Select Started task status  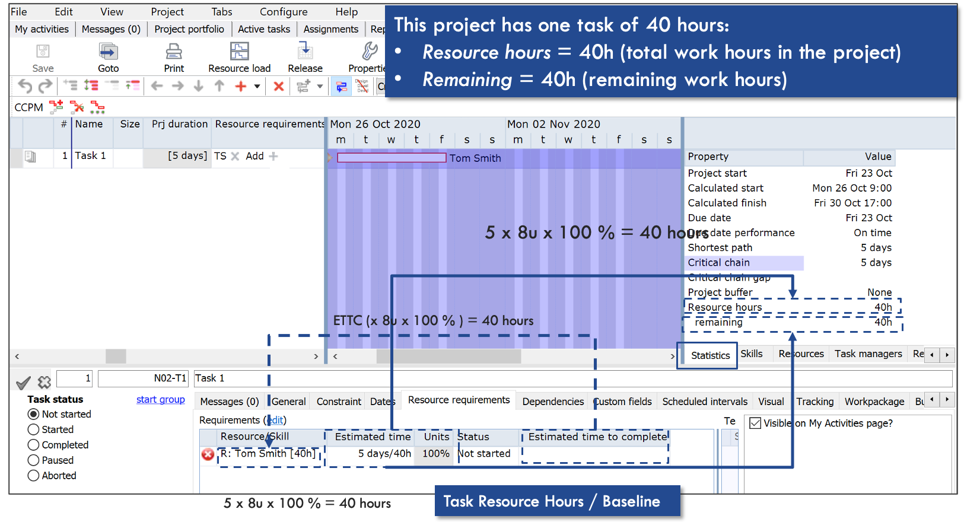click(34, 429)
